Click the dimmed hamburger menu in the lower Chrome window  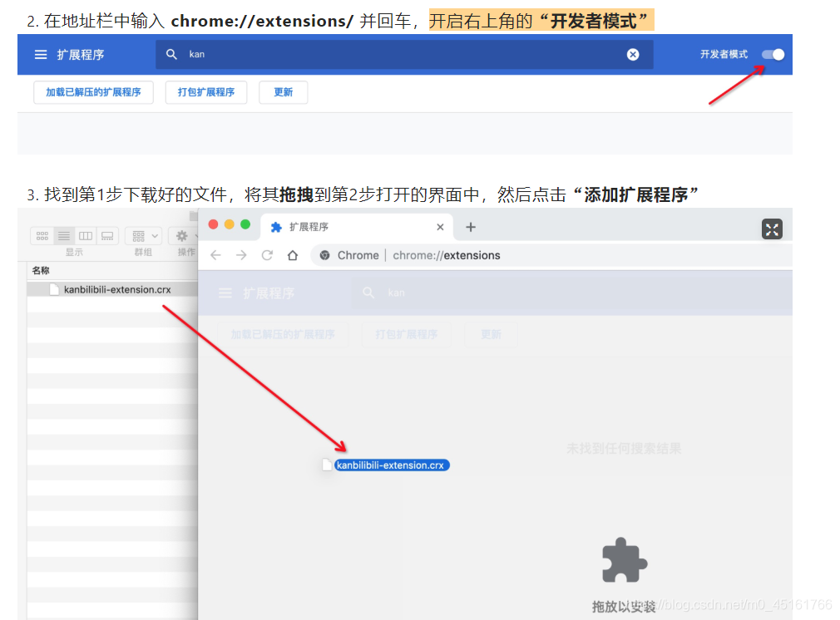point(225,293)
